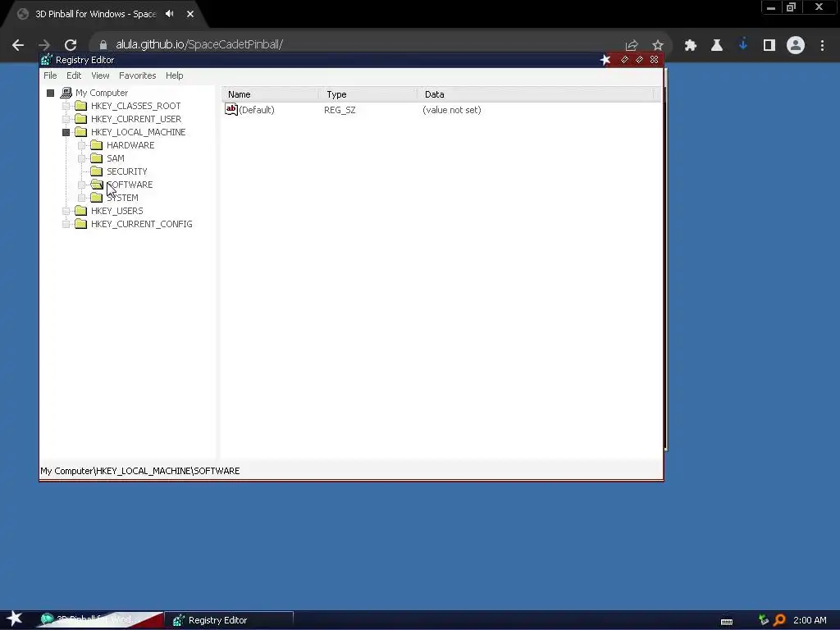The height and width of the screenshot is (630, 840).
Task: Click the magnifier tray icon
Action: [x=779, y=620]
